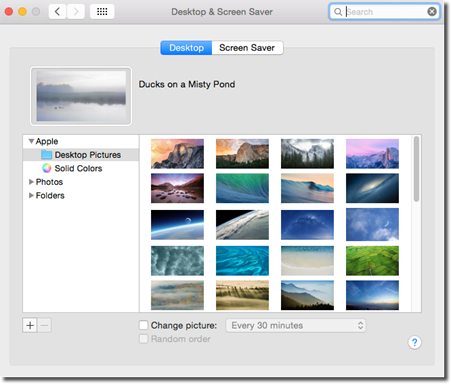Add a folder with the plus button
The height and width of the screenshot is (384, 451).
(30, 325)
